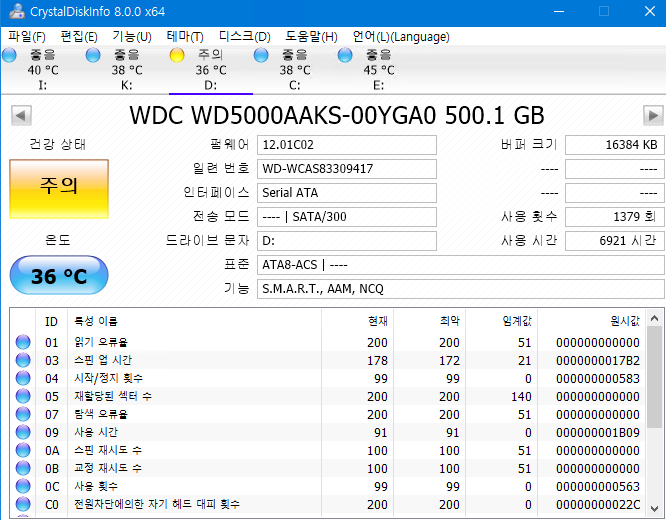Click the attribute list scrollbar thumb
The image size is (666, 520).
click(655, 377)
